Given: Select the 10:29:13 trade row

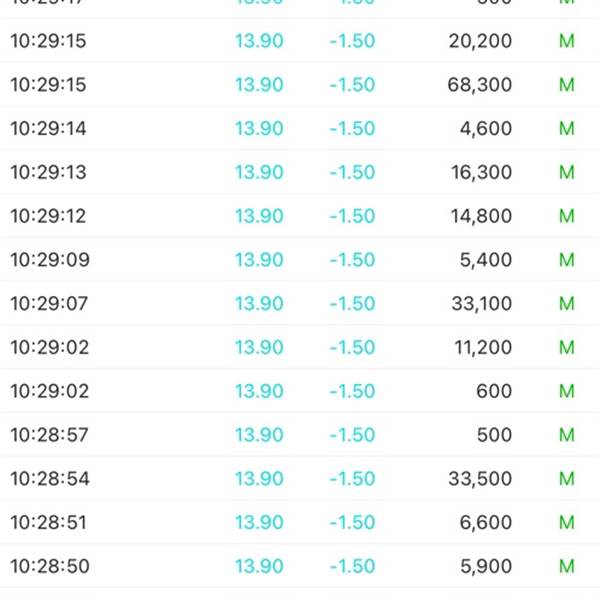Looking at the screenshot, I should tap(300, 172).
